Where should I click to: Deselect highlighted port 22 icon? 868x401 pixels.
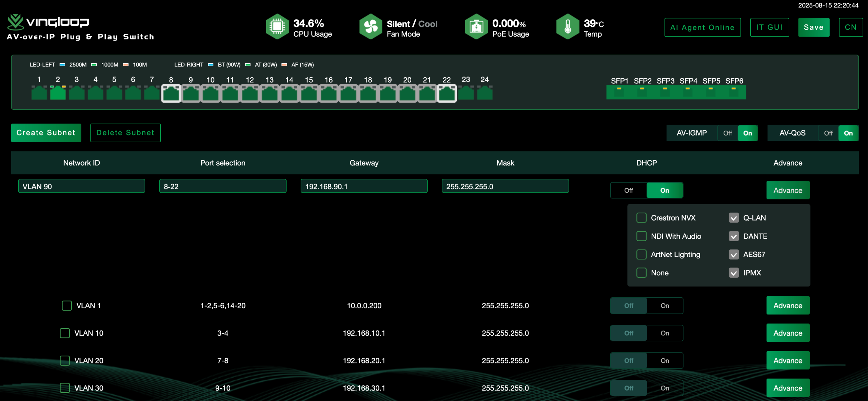(447, 93)
